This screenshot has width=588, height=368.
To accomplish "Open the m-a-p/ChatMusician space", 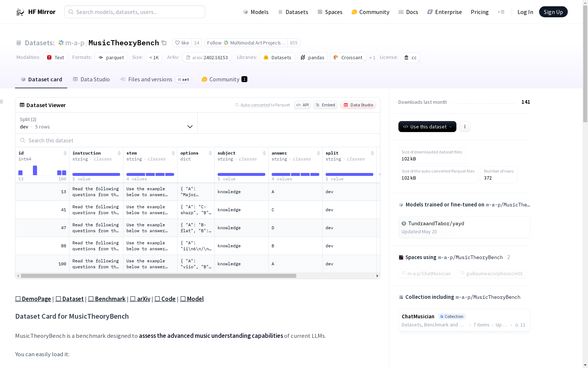I will (426, 274).
